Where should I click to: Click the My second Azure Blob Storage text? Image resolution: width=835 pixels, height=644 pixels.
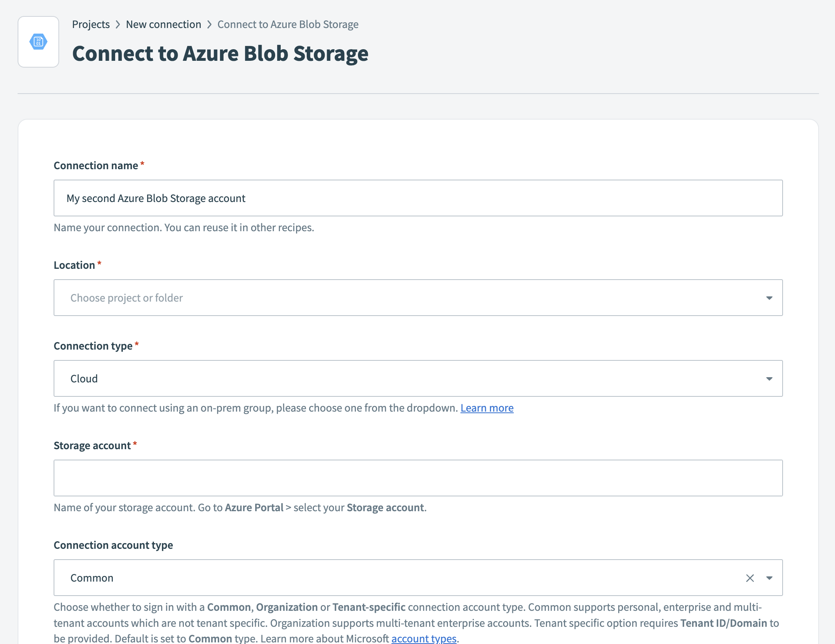coord(156,198)
